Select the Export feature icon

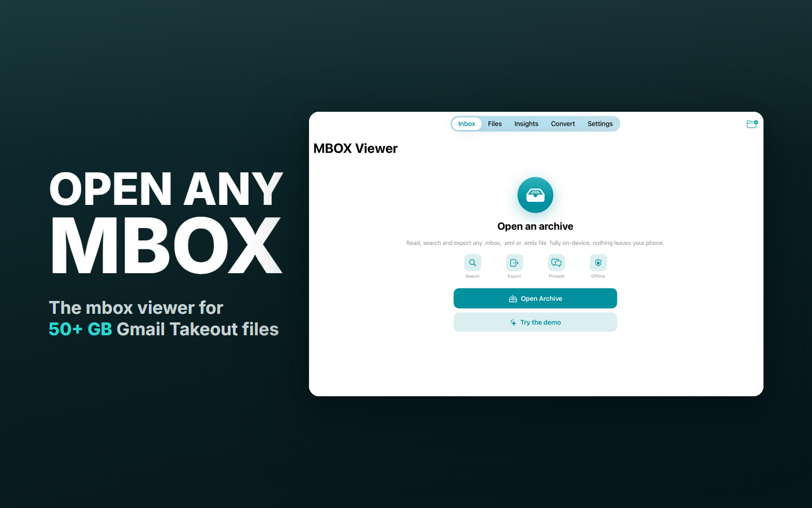tap(514, 262)
